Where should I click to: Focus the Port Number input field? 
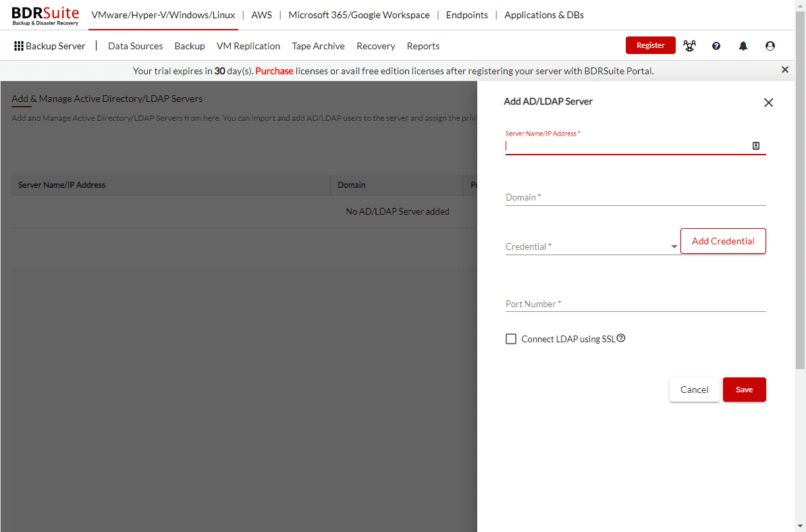coord(635,304)
